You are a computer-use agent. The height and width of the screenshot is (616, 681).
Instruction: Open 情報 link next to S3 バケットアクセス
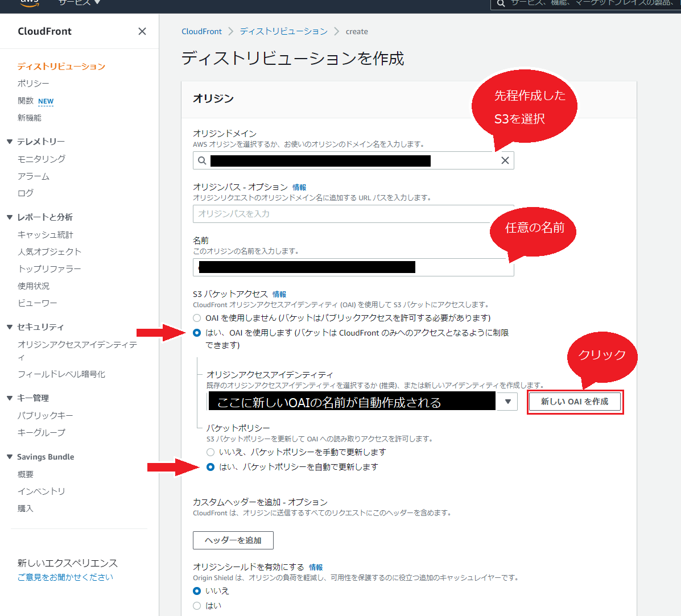click(279, 294)
